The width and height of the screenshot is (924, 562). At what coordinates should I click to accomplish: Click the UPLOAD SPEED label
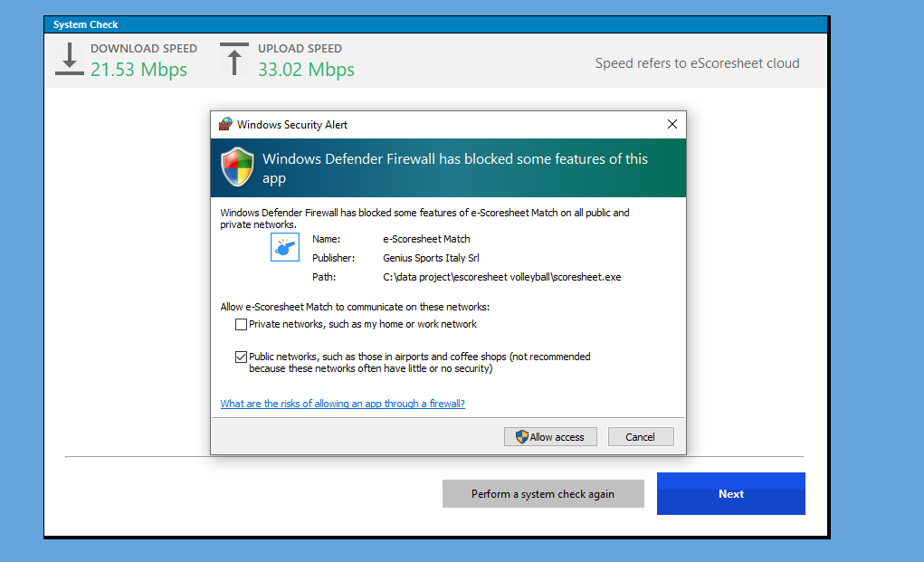300,48
